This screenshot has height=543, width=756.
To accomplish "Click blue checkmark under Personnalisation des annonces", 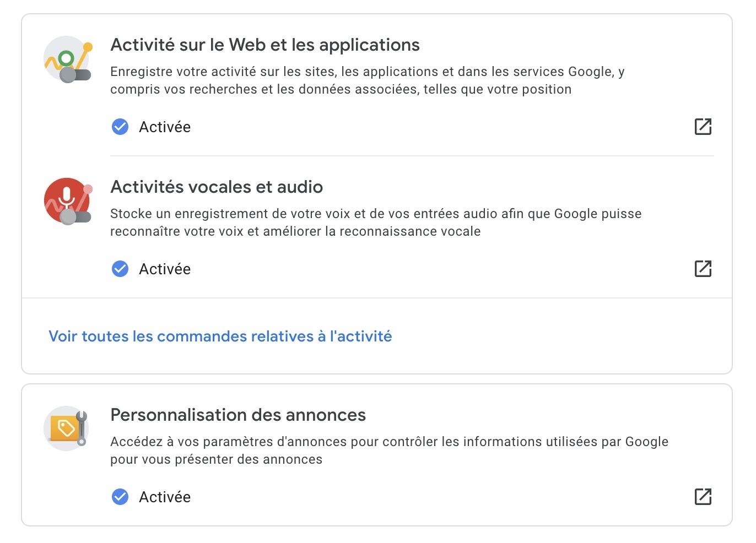I will (120, 497).
